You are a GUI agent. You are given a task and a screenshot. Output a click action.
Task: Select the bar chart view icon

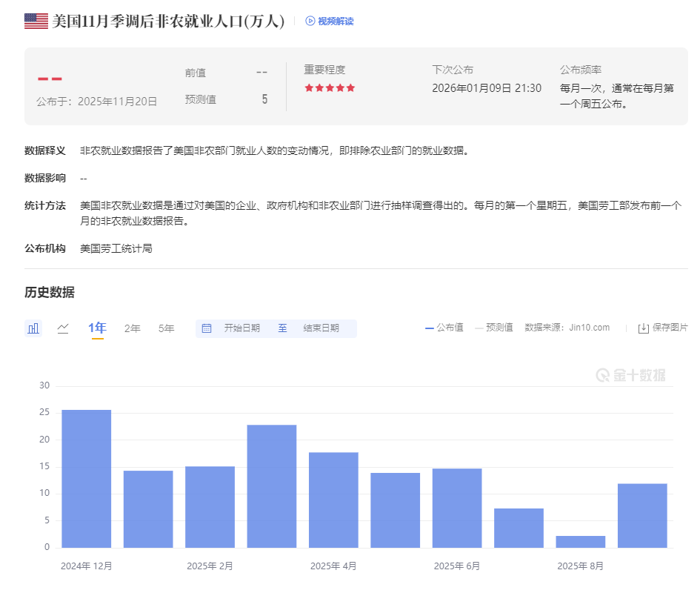point(33,327)
